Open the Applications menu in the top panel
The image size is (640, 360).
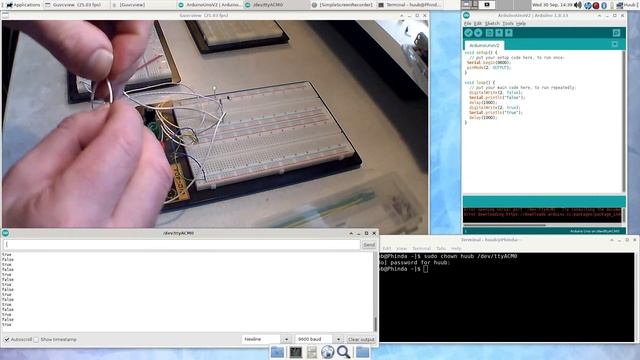(x=22, y=5)
